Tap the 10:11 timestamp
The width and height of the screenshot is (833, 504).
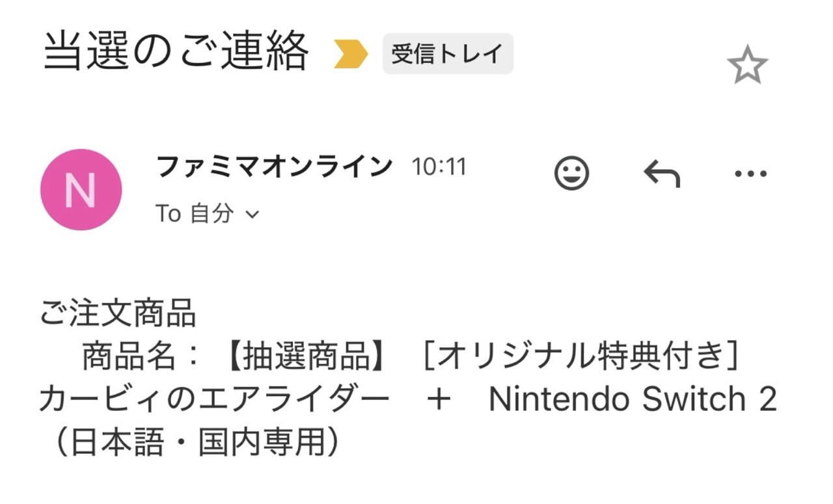[x=439, y=168]
